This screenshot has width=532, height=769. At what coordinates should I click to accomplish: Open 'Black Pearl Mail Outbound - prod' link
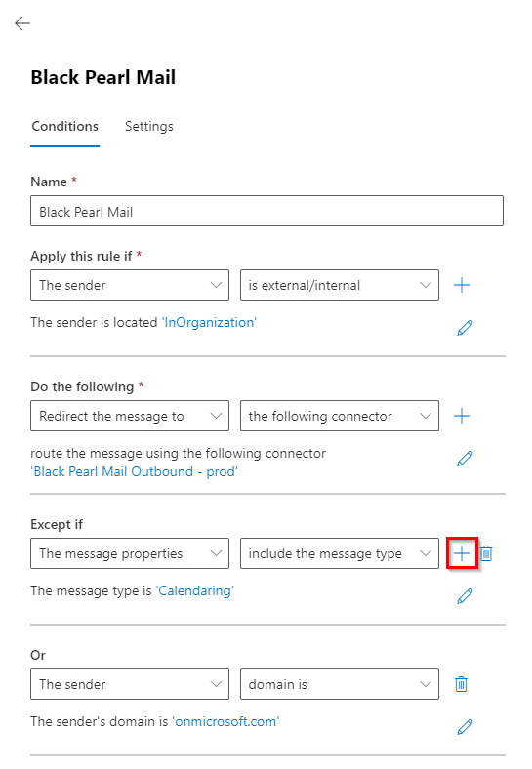[x=134, y=471]
